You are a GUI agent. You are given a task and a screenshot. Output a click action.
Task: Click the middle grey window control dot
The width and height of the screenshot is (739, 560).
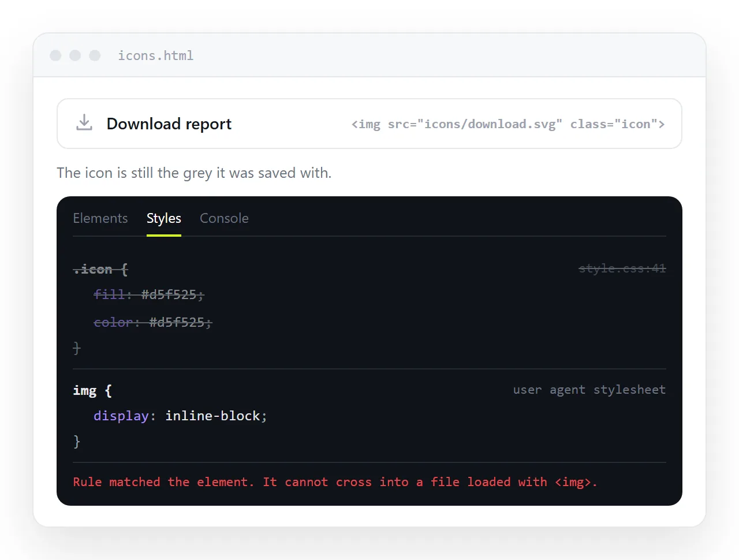[75, 55]
